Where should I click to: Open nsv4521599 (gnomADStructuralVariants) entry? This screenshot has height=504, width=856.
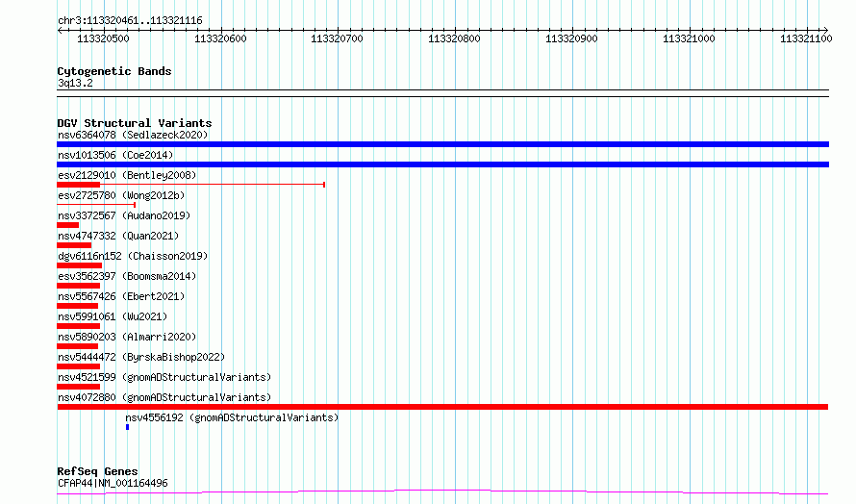[164, 377]
